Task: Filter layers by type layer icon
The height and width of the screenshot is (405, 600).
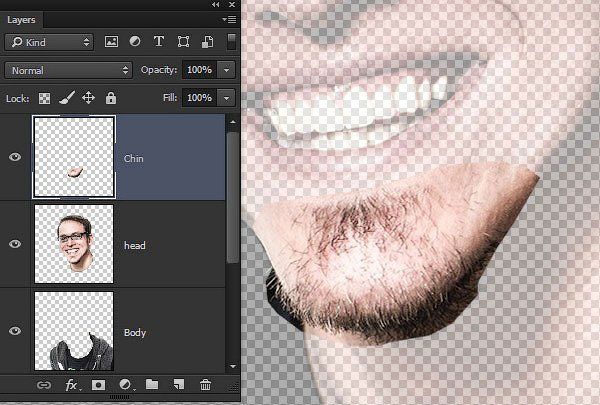Action: (159, 41)
